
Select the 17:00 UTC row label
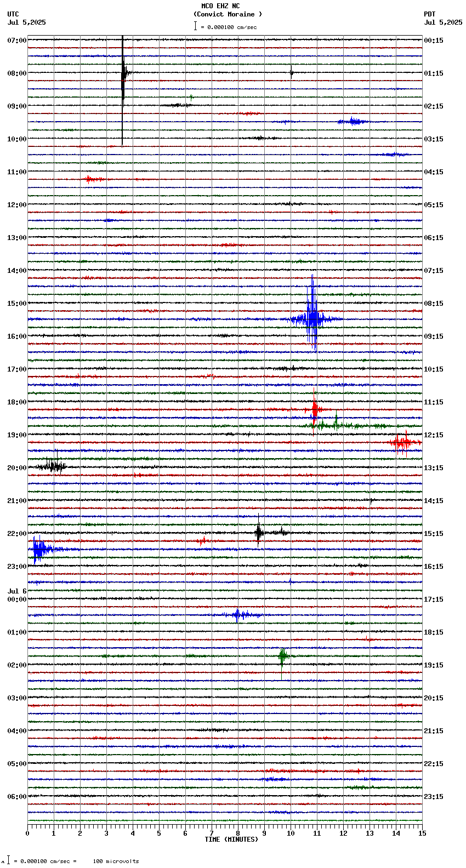[x=17, y=369]
